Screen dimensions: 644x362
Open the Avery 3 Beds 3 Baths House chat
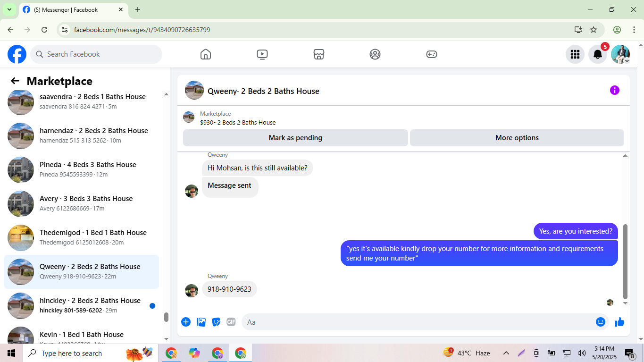81,203
